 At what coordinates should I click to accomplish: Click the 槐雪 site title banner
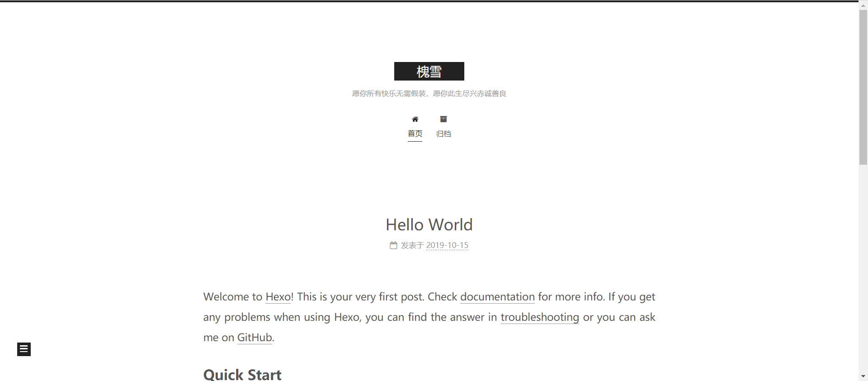tap(429, 71)
